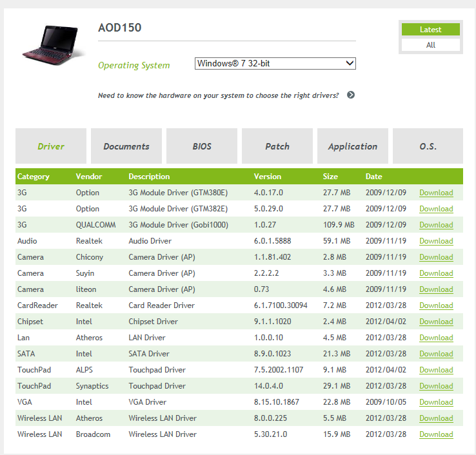Viewport: 476px width, 455px height.
Task: Click the arrow icon next to hardware question
Action: [351, 95]
